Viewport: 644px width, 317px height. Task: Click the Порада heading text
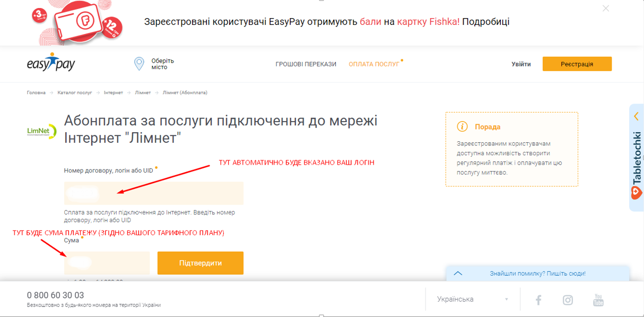(x=488, y=127)
